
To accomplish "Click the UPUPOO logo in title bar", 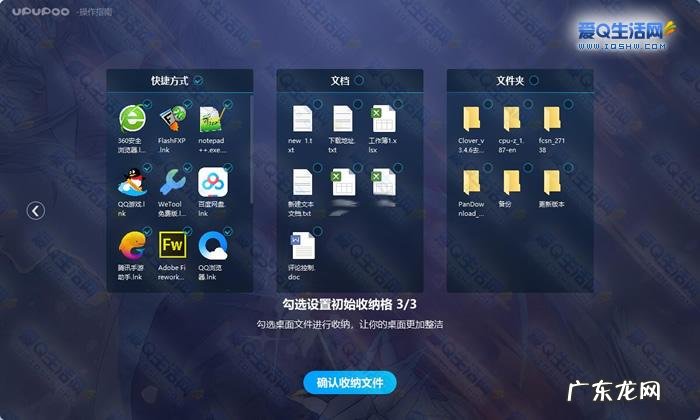I will click(x=41, y=12).
